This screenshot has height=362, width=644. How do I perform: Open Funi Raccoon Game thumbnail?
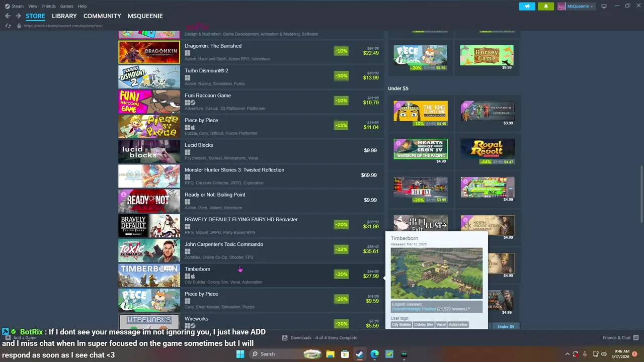click(149, 102)
